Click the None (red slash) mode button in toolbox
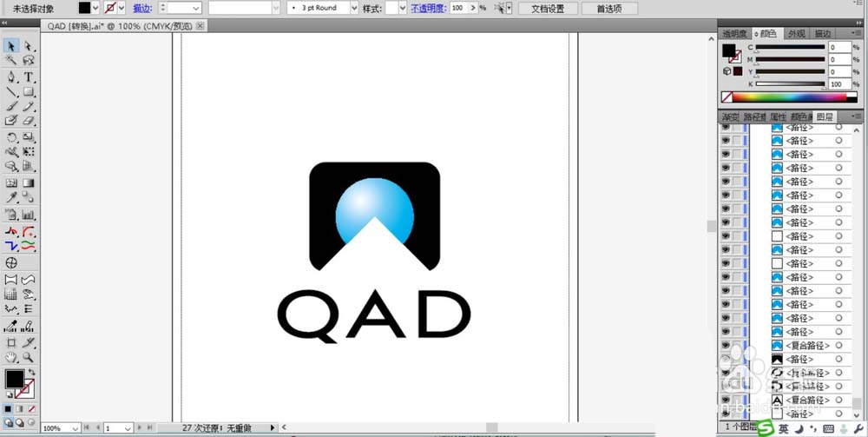 tap(31, 408)
